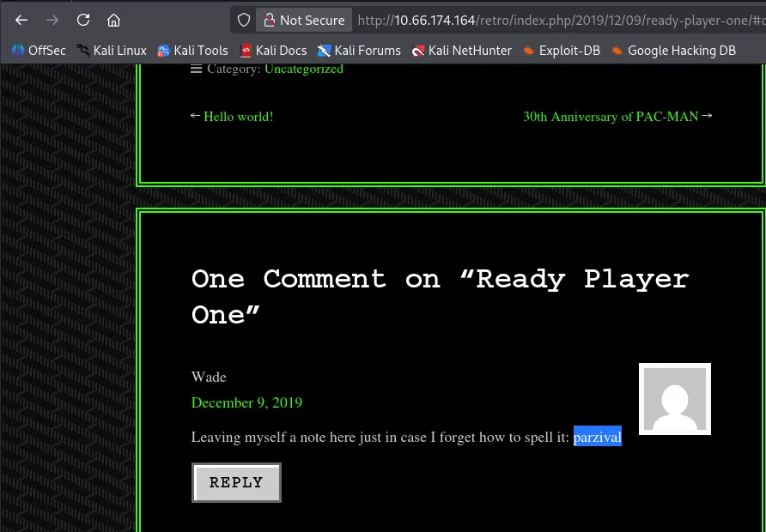This screenshot has width=766, height=532.
Task: Go to previous post Hello world!
Action: click(238, 117)
